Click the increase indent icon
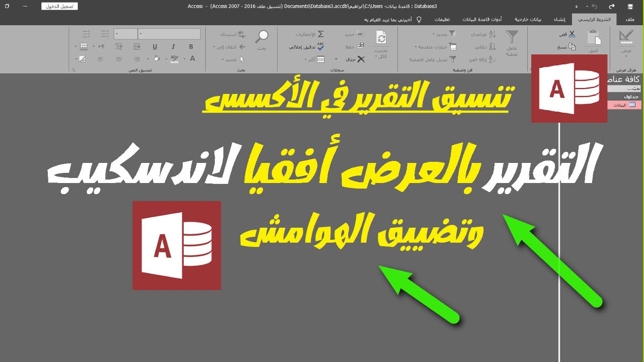 pos(119,46)
